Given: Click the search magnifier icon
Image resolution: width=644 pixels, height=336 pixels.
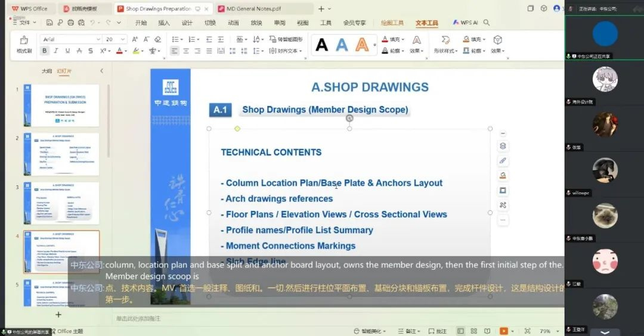Looking at the screenshot, I should coord(487,23).
